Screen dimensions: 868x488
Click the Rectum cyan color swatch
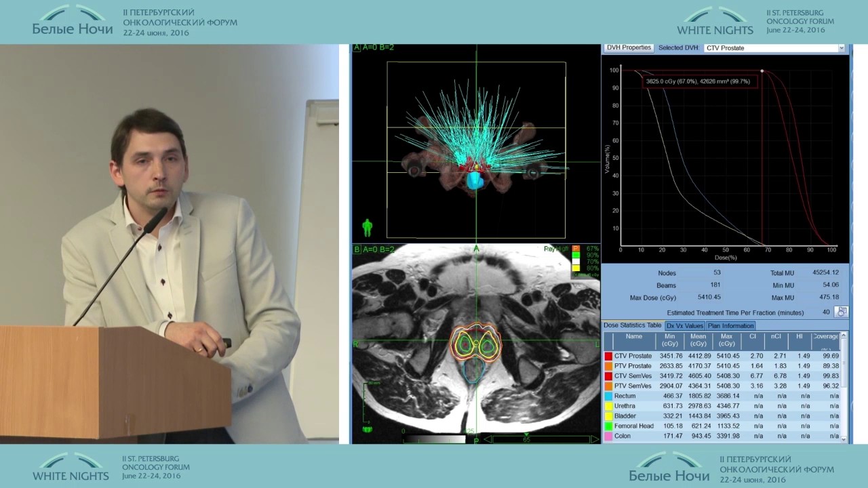608,396
